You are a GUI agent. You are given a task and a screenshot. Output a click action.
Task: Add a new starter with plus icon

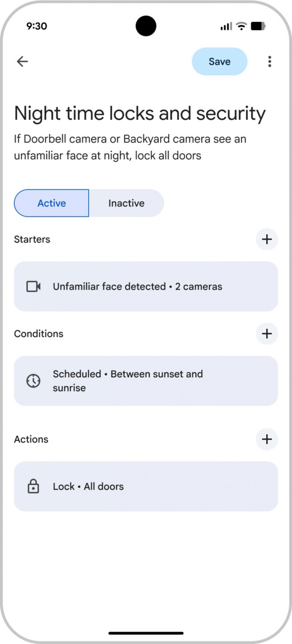click(267, 239)
